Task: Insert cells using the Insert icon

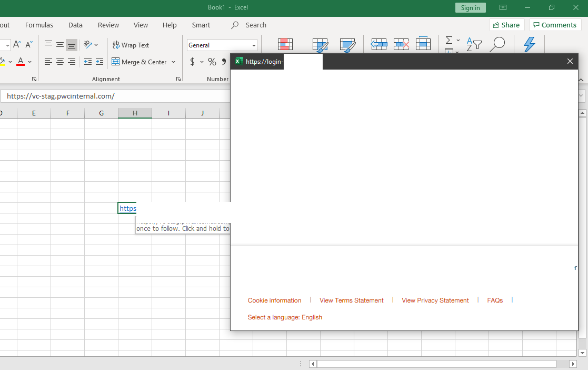Action: [x=379, y=44]
